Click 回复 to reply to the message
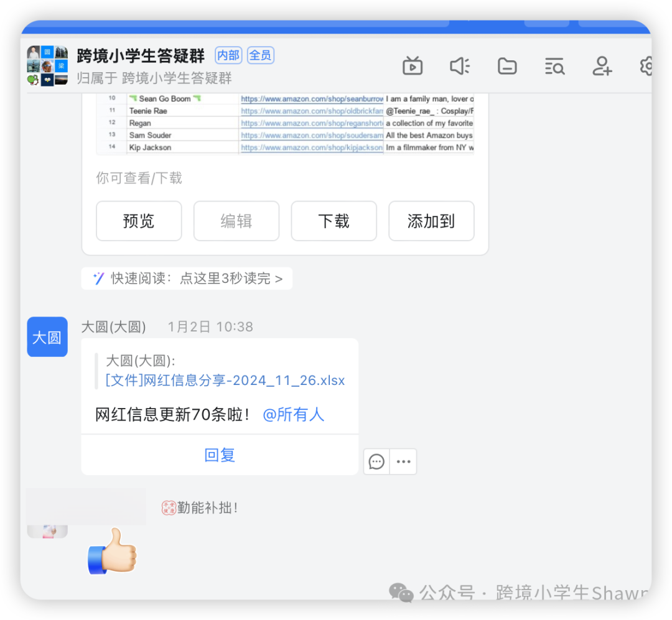This screenshot has width=672, height=620. pyautogui.click(x=219, y=455)
